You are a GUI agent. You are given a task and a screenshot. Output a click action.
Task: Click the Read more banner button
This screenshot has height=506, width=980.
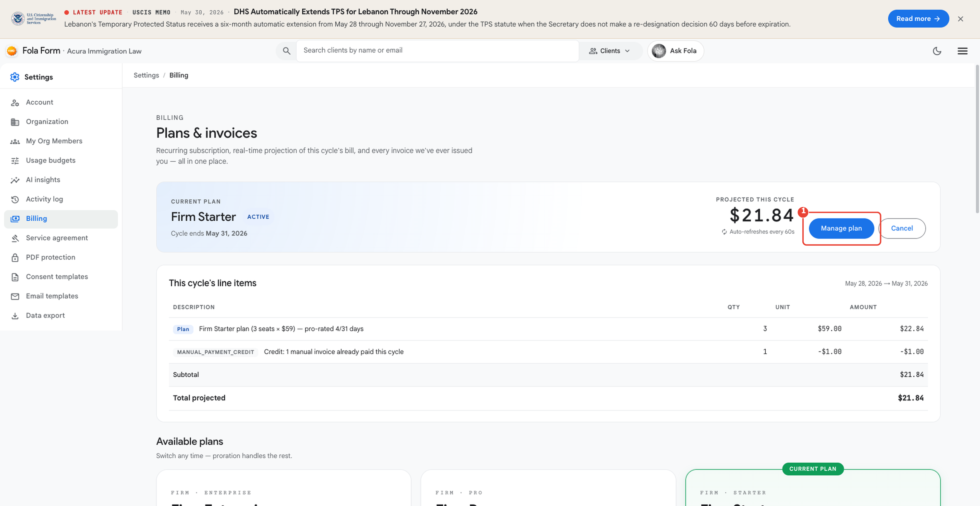[918, 19]
